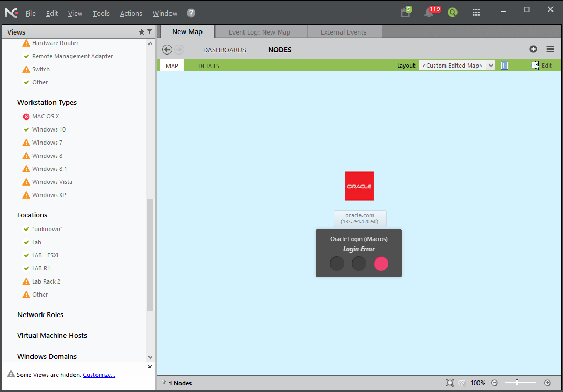Expand the Windows Domains section

[x=47, y=356]
